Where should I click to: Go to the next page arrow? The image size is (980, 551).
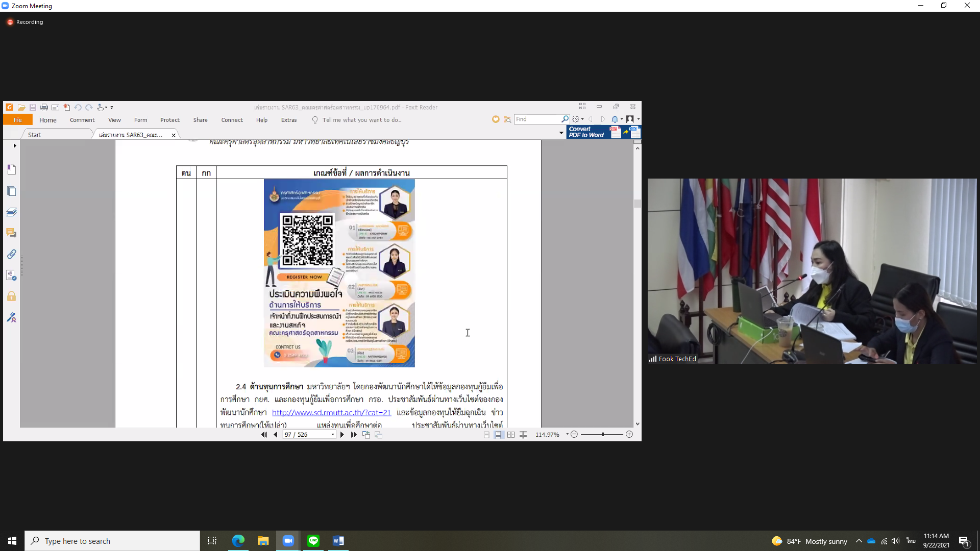click(x=342, y=435)
